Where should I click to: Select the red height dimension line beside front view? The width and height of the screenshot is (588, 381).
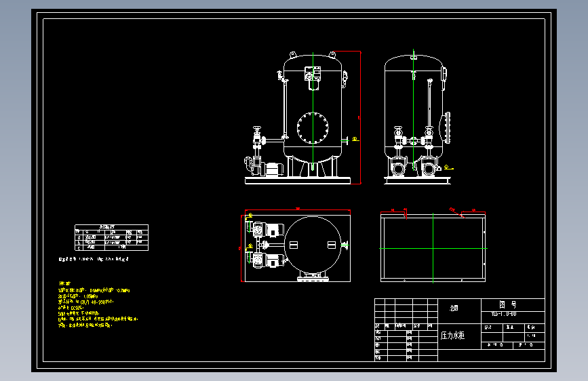point(360,117)
